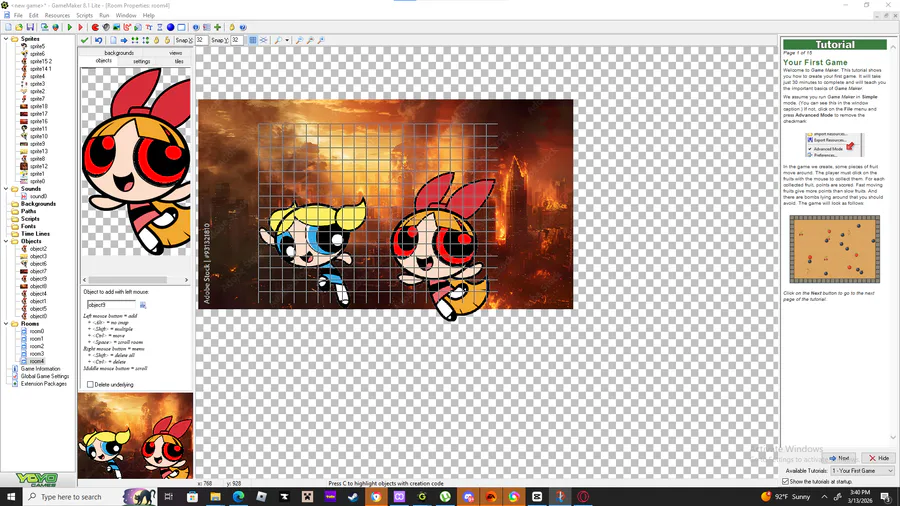Click the Snap X value field
Viewport: 900px width, 506px height.
tap(201, 40)
